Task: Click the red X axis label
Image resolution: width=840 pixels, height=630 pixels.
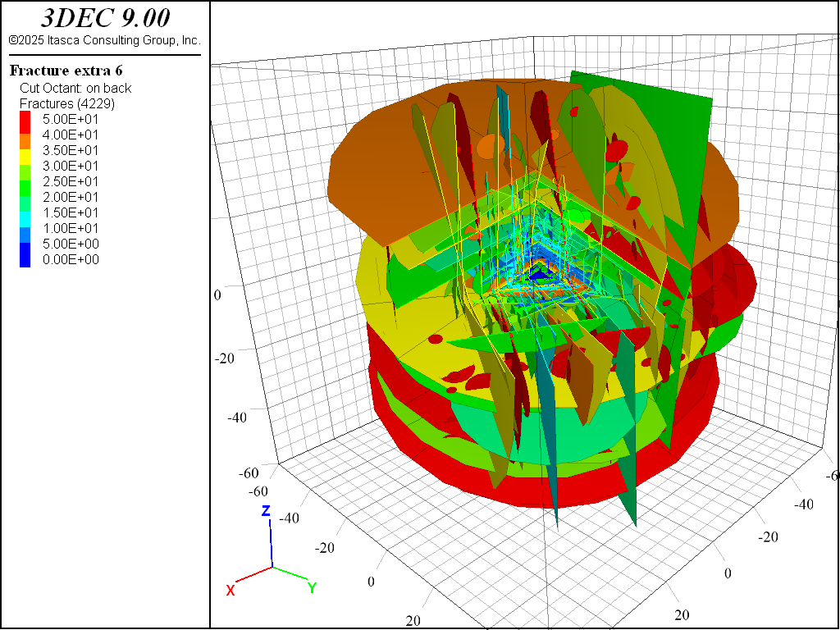Action: tap(231, 591)
